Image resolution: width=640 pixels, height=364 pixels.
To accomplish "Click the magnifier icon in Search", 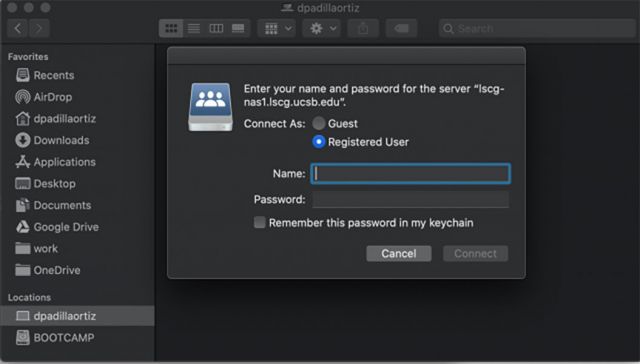I will click(448, 29).
